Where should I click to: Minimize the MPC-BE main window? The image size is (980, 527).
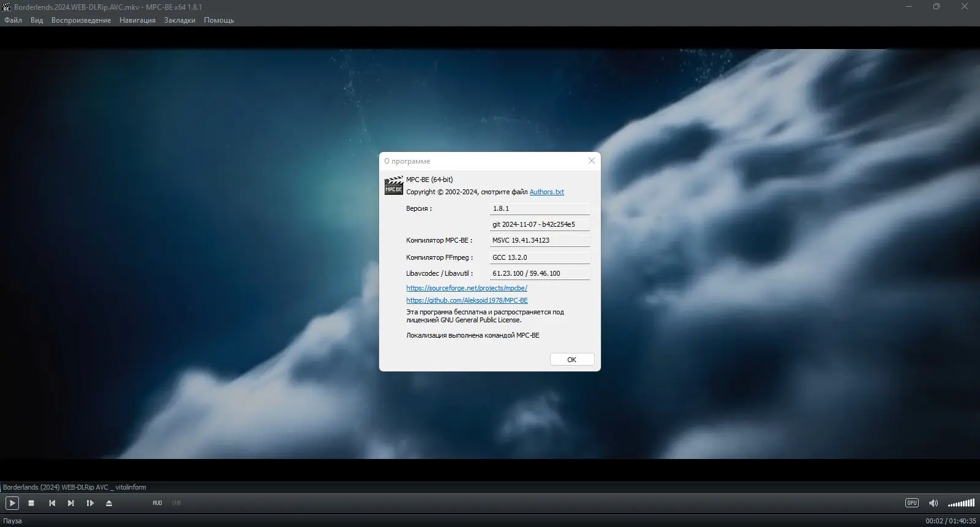(909, 7)
